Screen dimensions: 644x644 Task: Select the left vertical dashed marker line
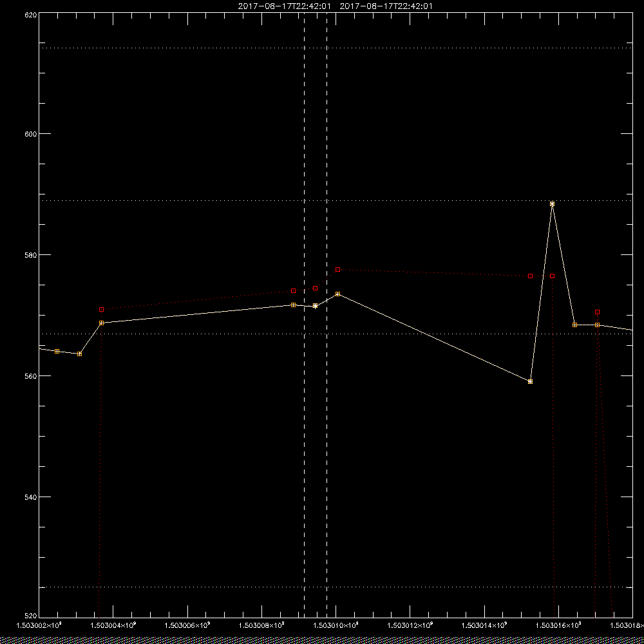(305, 314)
